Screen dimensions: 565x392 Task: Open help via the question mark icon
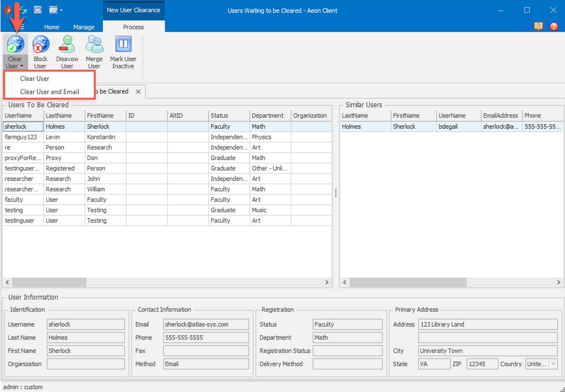click(x=554, y=26)
